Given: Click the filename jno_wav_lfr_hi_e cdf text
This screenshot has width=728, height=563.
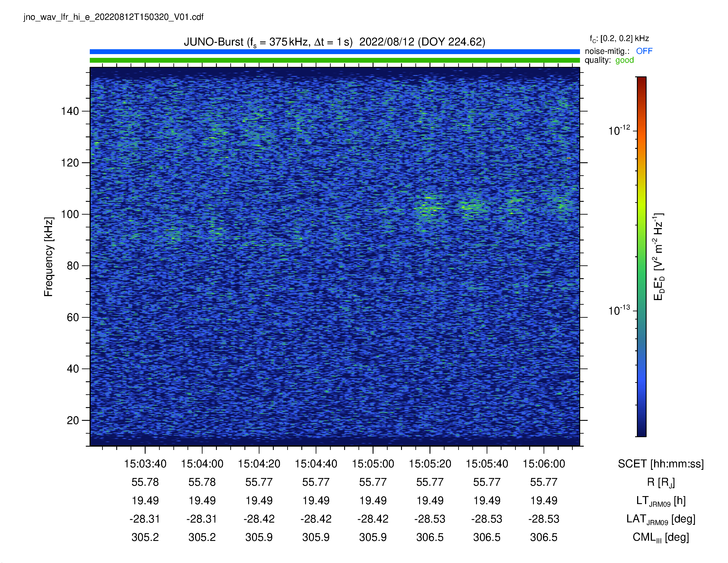Looking at the screenshot, I should pyautogui.click(x=113, y=17).
